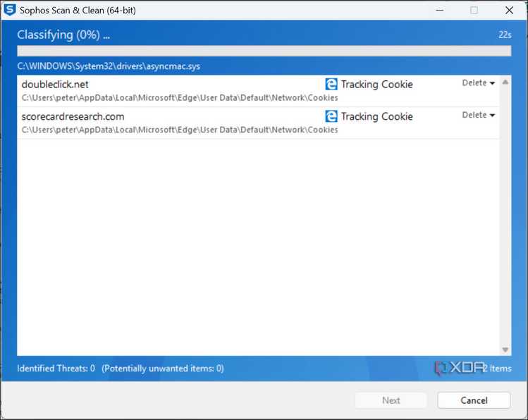Close the Sophos Scan & Clean window
The height and width of the screenshot is (420, 528).
pyautogui.click(x=509, y=10)
